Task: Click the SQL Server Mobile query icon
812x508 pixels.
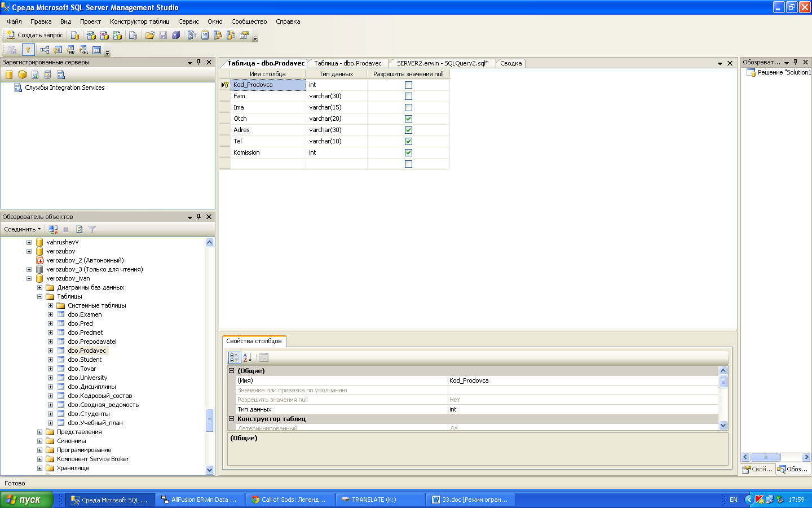Action: (x=133, y=35)
